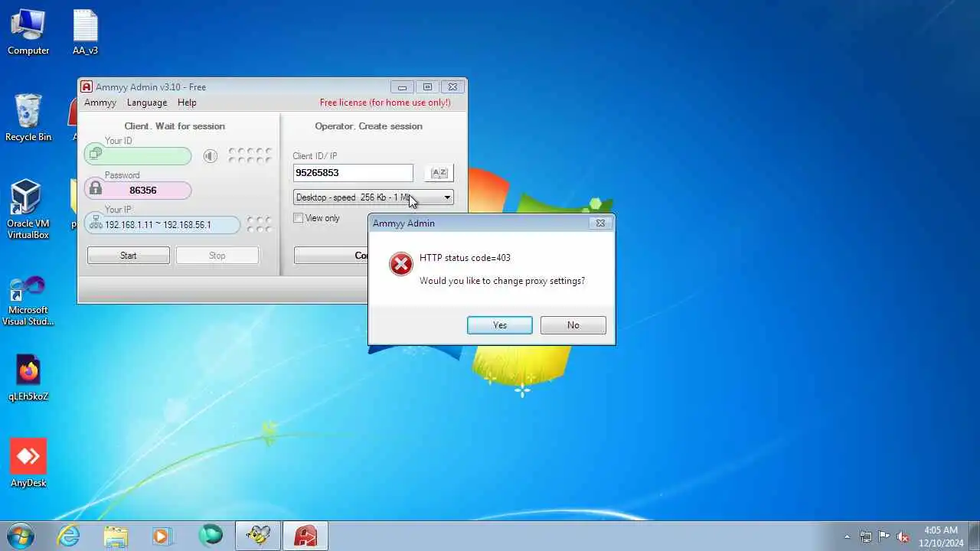
Task: Open the Windows Start menu orb
Action: [21, 536]
